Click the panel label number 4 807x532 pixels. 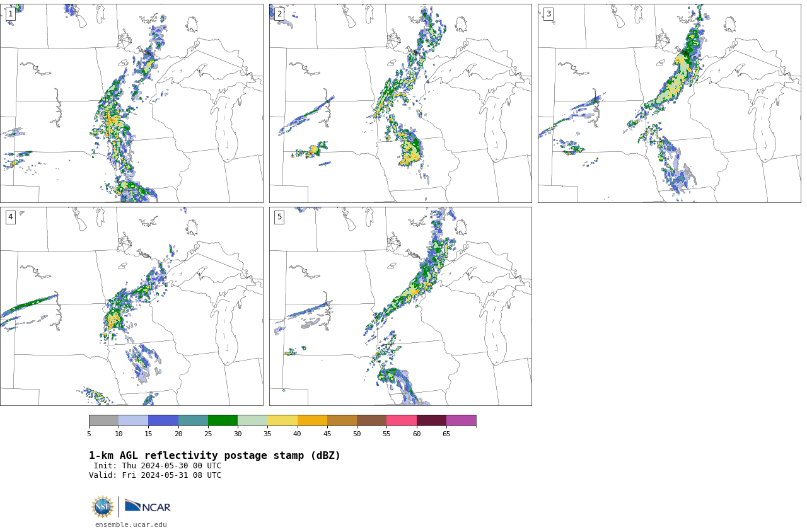[10, 217]
